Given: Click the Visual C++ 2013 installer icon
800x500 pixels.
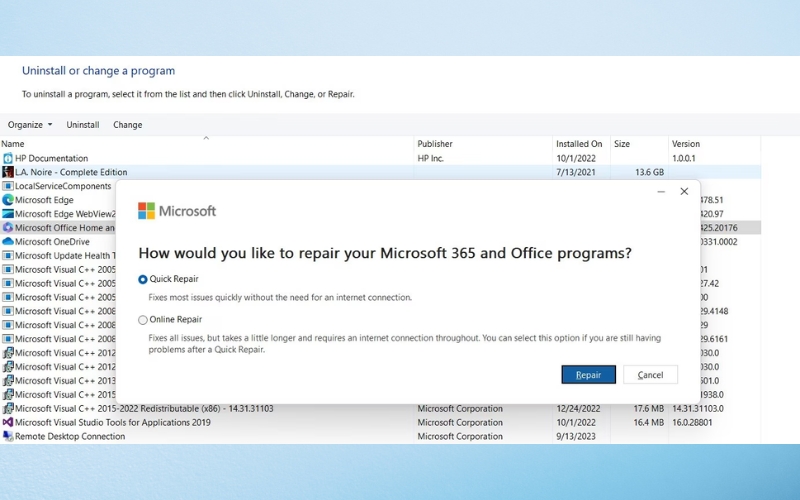Looking at the screenshot, I should 8,381.
